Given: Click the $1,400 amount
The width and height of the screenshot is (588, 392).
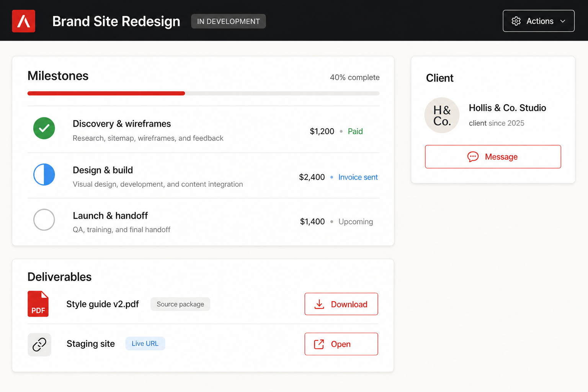Looking at the screenshot, I should click(312, 222).
